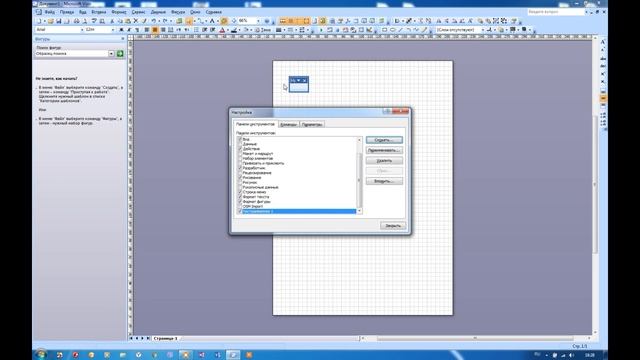Open the zoom percentage dropdown
The image size is (640, 360).
[258, 21]
